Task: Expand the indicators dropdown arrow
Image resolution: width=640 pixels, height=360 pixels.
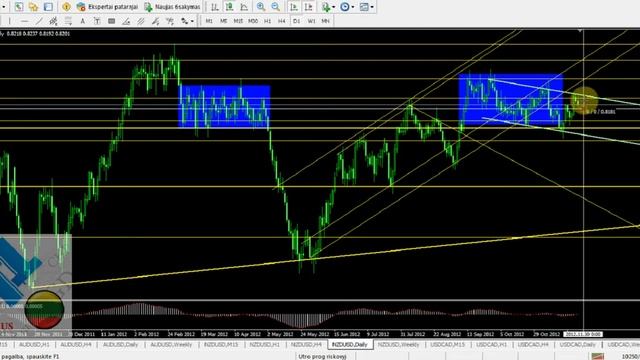Action: click(x=333, y=7)
